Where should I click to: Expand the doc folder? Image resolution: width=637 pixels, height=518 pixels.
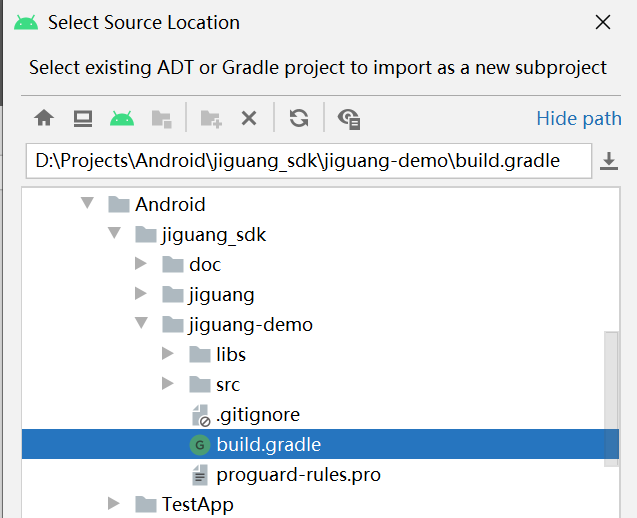tap(141, 265)
